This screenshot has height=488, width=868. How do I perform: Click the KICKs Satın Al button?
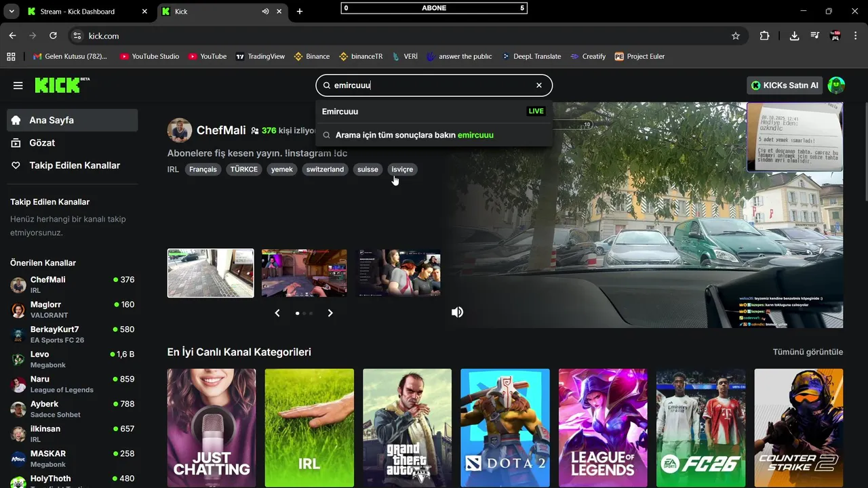click(x=785, y=85)
